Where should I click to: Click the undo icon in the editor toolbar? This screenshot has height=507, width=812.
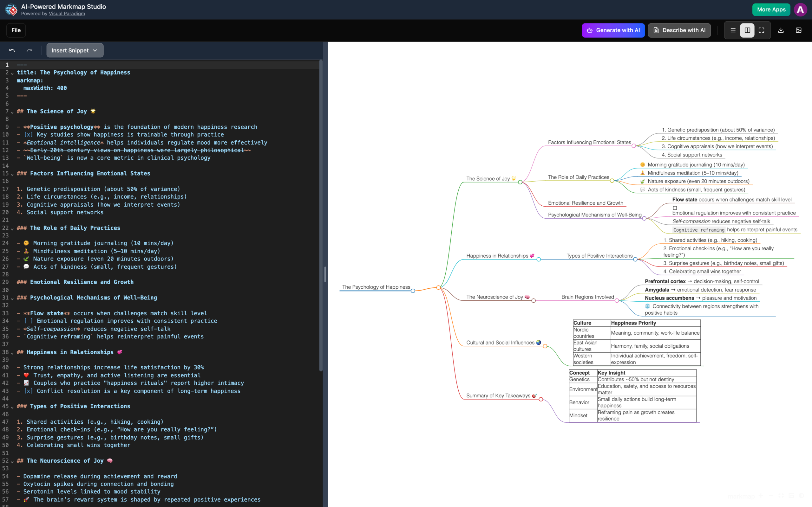12,50
